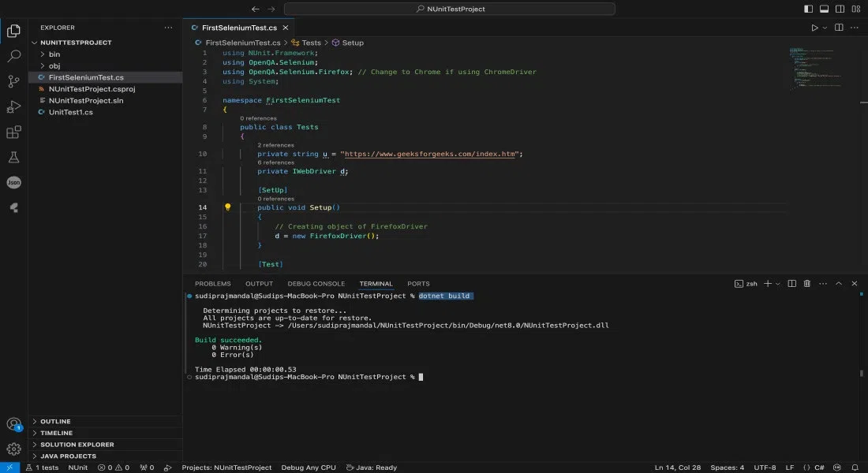Open the Search view in activity bar
Image resolution: width=868 pixels, height=473 pixels.
click(13, 57)
